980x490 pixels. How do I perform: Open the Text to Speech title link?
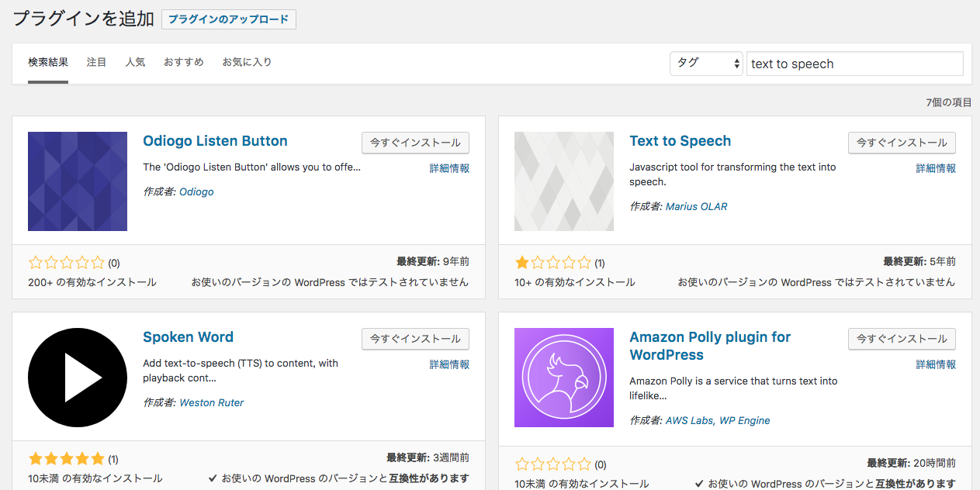(x=680, y=141)
